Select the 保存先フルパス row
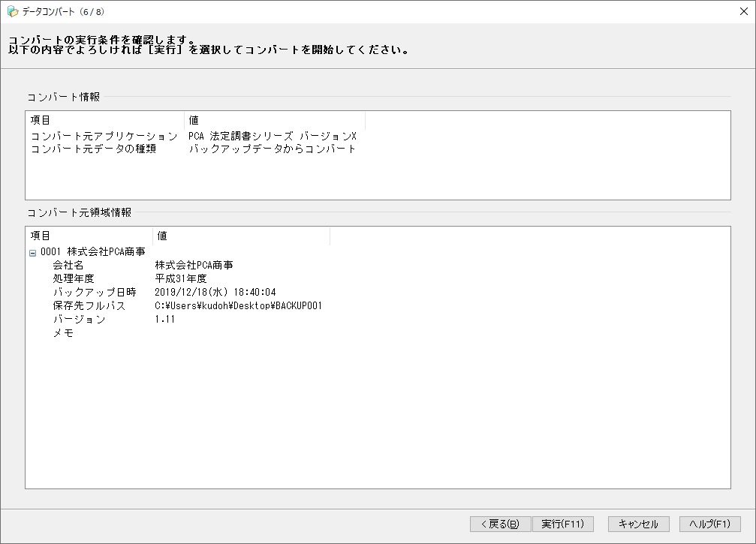 [89, 306]
